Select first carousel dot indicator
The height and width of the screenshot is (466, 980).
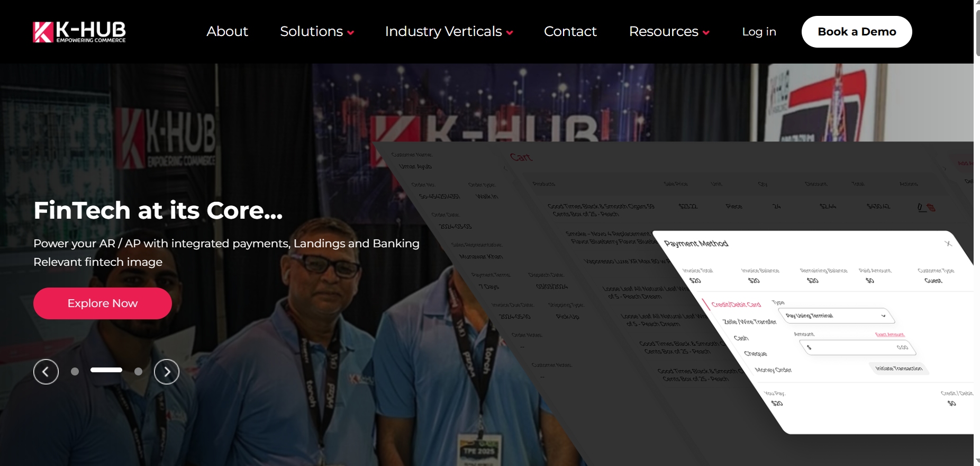[75, 372]
